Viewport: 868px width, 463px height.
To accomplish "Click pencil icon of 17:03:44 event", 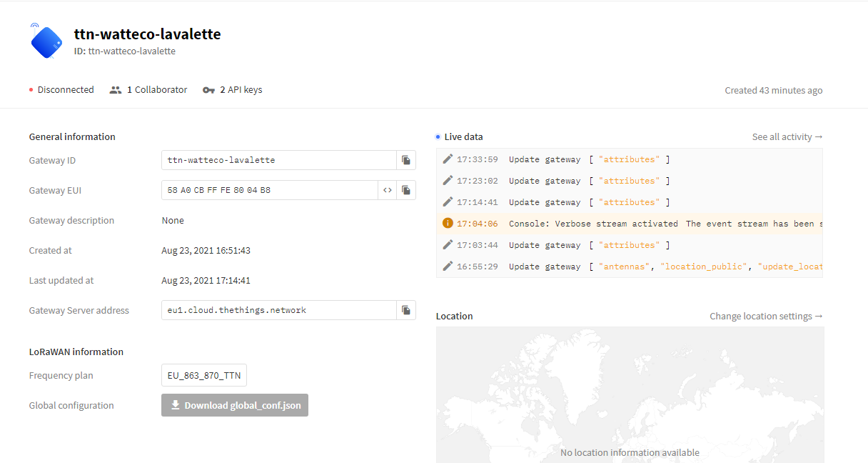I will [448, 244].
